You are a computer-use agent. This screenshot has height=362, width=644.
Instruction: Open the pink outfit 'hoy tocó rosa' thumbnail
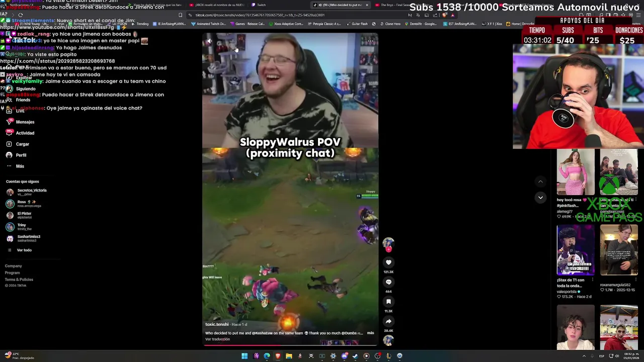[576, 172]
